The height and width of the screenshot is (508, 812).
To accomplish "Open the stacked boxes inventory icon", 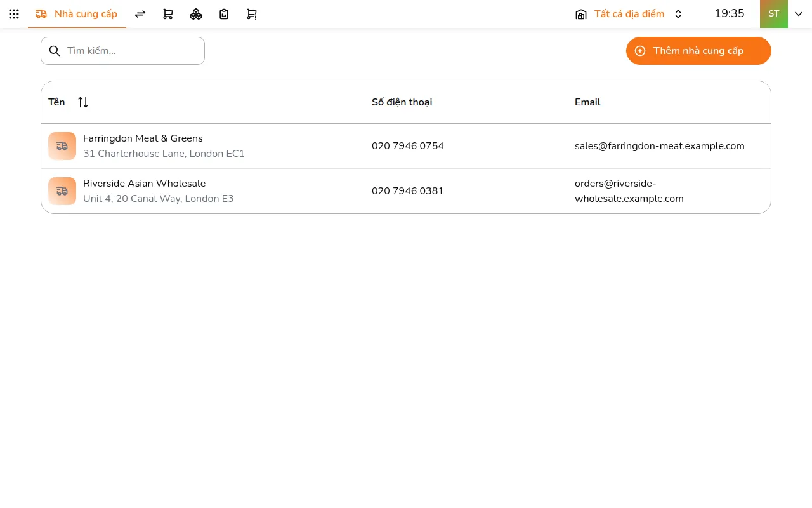I will [x=196, y=14].
